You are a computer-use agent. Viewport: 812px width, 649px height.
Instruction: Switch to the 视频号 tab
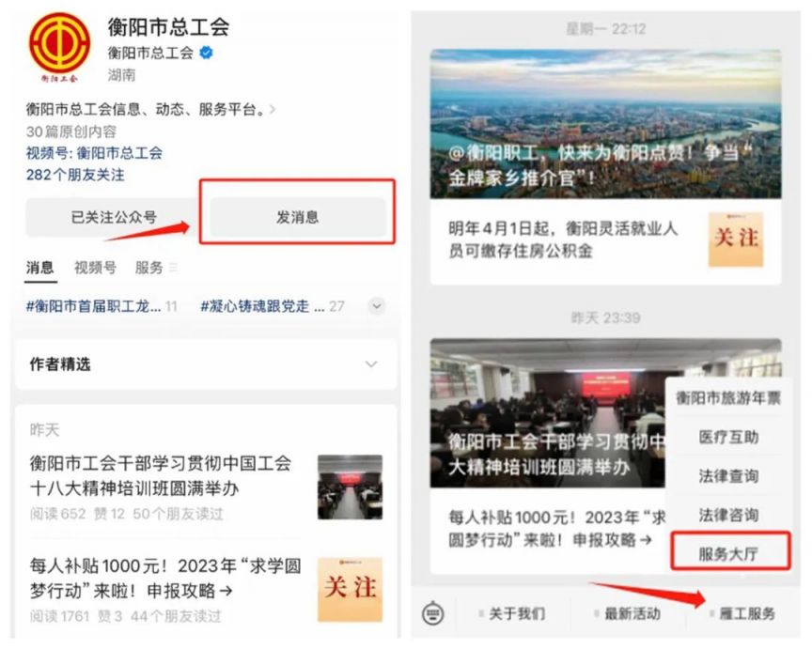click(x=95, y=268)
